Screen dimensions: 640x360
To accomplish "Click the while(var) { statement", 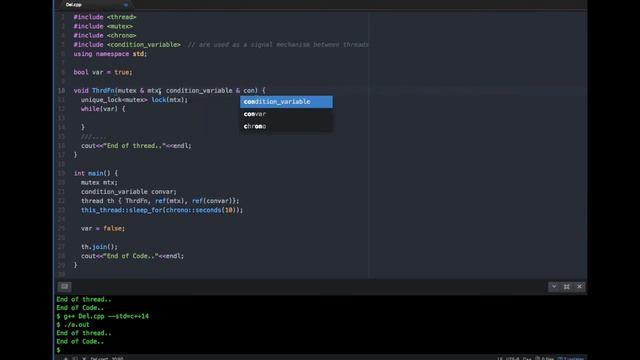I will pos(103,109).
